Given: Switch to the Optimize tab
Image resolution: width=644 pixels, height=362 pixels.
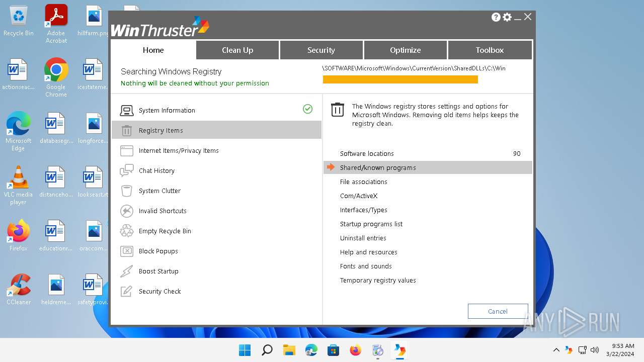Looking at the screenshot, I should click(x=405, y=50).
